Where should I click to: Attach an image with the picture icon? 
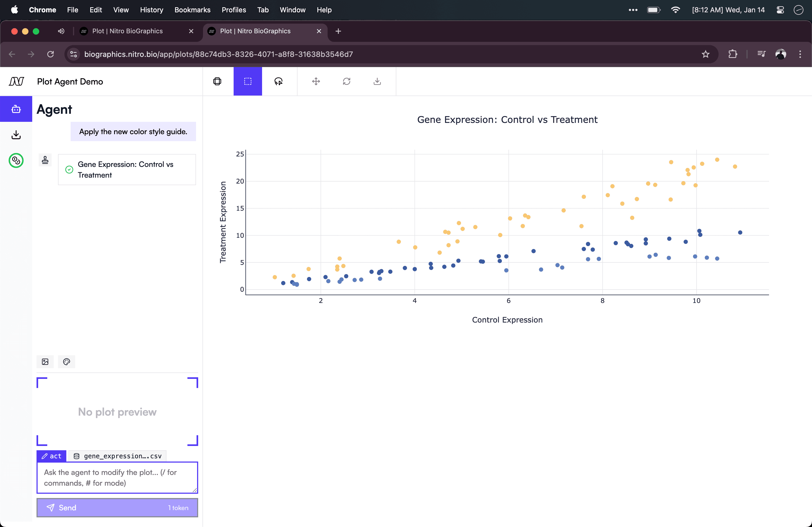coord(45,362)
